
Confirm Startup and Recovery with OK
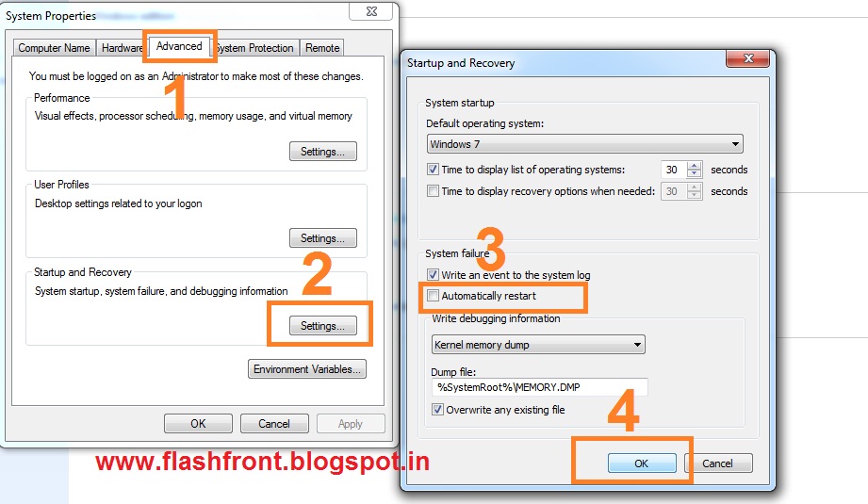(x=642, y=463)
